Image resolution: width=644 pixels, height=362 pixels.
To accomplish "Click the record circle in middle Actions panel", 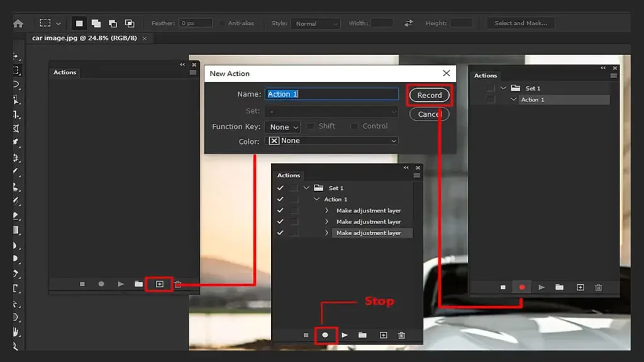I will [x=325, y=336].
